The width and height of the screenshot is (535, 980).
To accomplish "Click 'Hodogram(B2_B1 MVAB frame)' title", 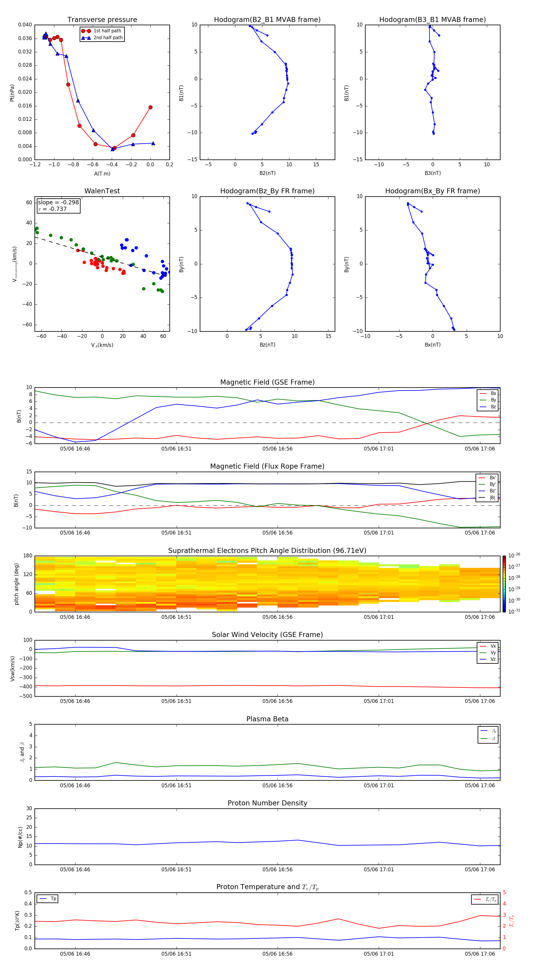I will tap(267, 20).
